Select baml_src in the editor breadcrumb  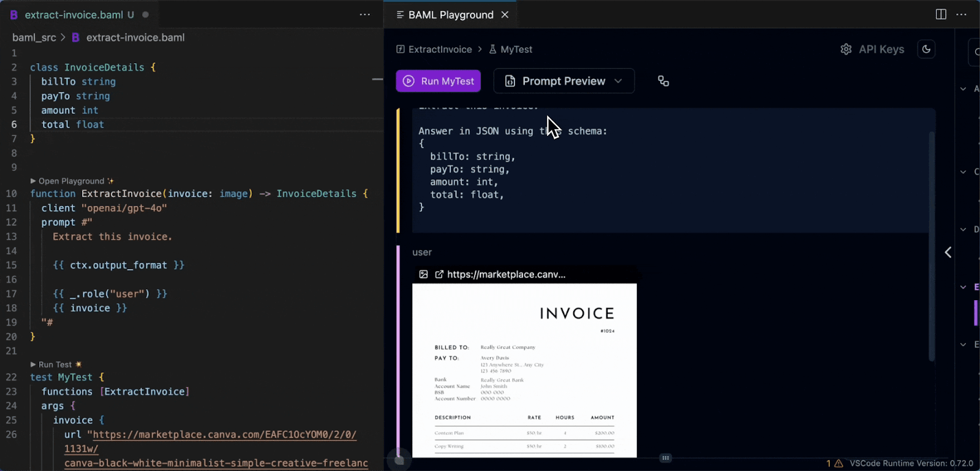click(34, 37)
